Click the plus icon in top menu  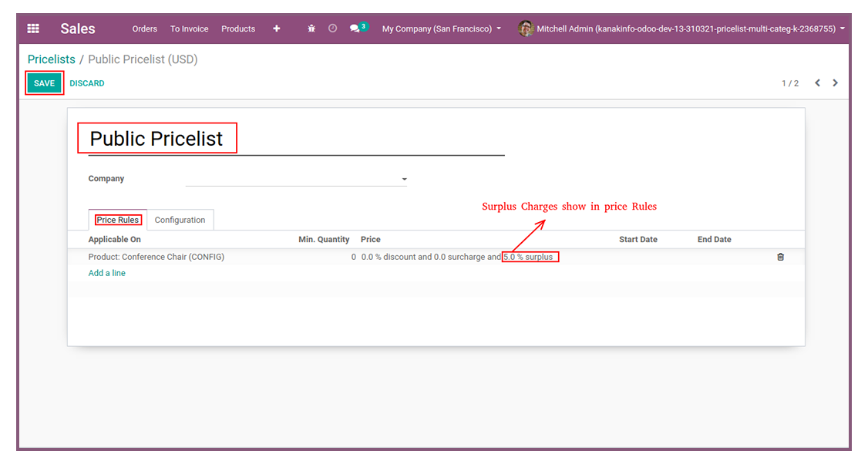pyautogui.click(x=276, y=29)
